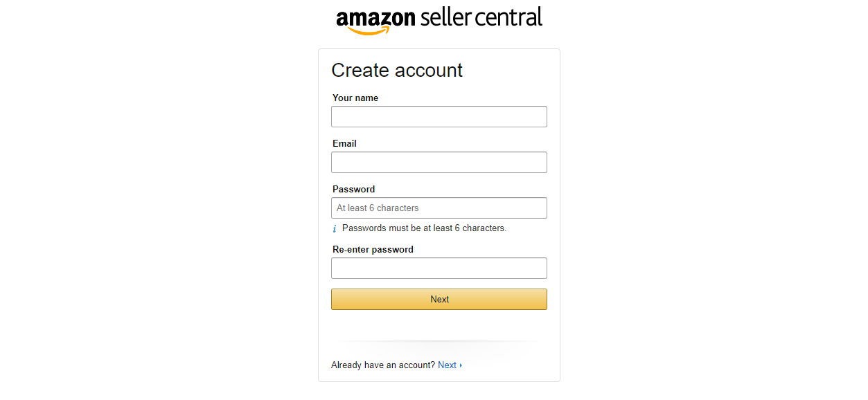The width and height of the screenshot is (868, 400).
Task: Click the Re-enter password label
Action: coord(371,249)
